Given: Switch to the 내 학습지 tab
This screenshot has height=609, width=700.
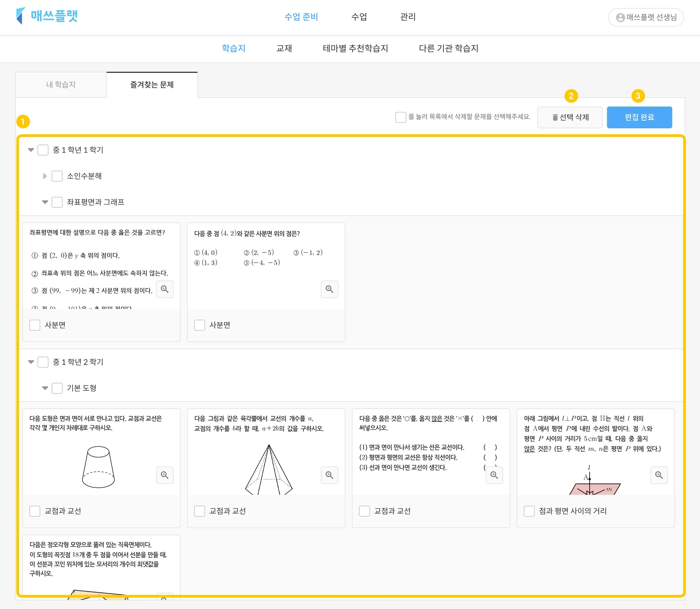Looking at the screenshot, I should [x=61, y=84].
